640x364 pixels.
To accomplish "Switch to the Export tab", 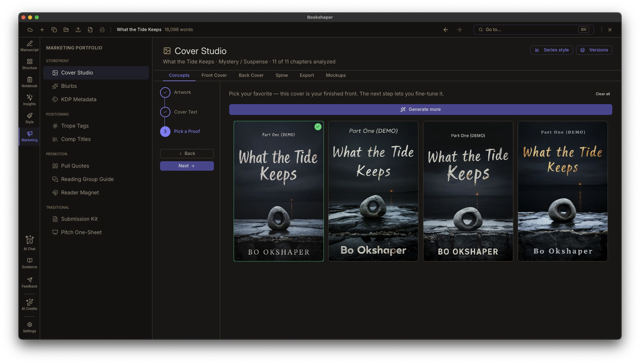I will point(306,75).
